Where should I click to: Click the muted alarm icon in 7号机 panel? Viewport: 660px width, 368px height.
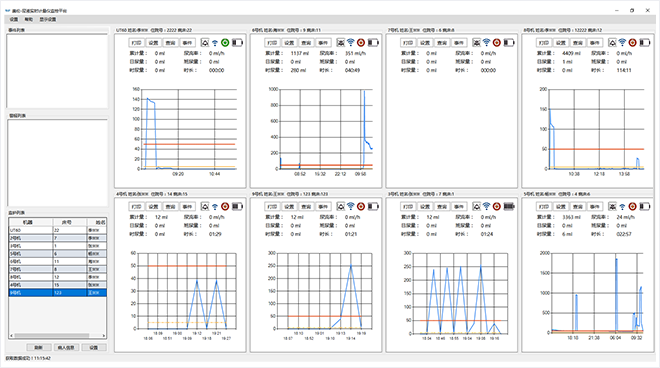coord(476,43)
